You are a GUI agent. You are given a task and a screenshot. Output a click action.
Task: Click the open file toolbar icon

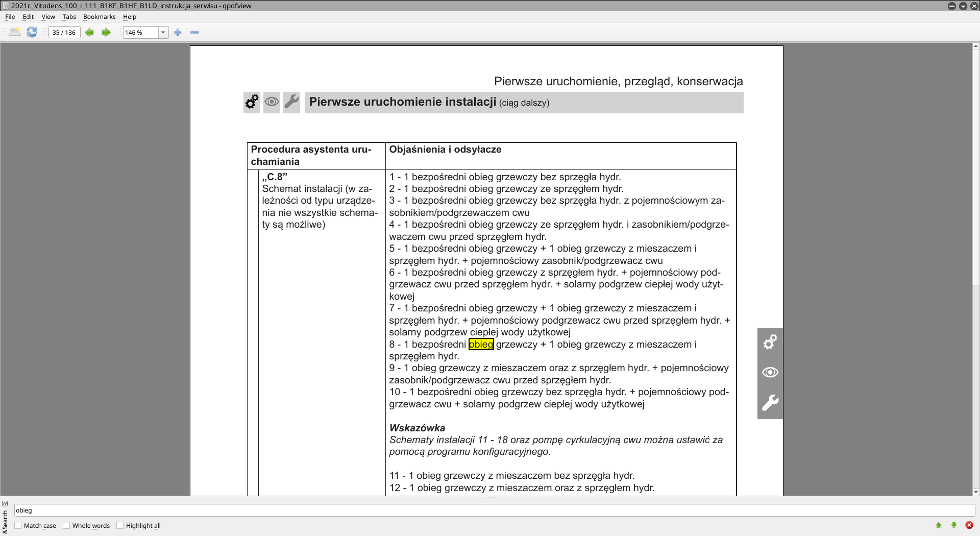coord(15,32)
